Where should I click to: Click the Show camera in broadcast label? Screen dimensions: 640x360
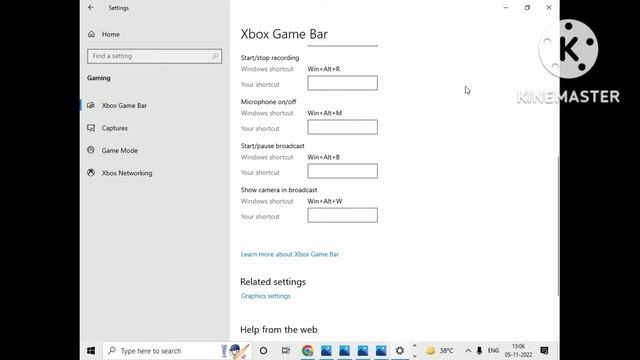[279, 190]
